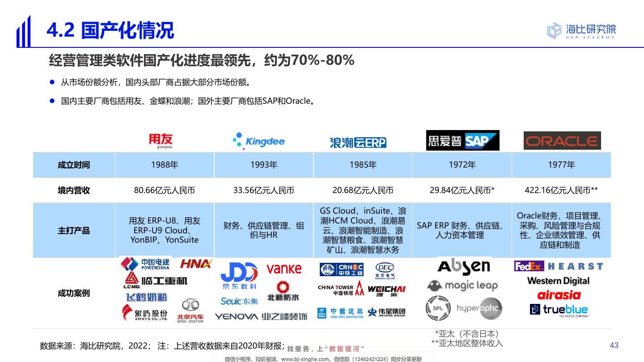
Task: Select the bullet starting with "国内主要厂商包括用友"
Action: click(x=188, y=101)
